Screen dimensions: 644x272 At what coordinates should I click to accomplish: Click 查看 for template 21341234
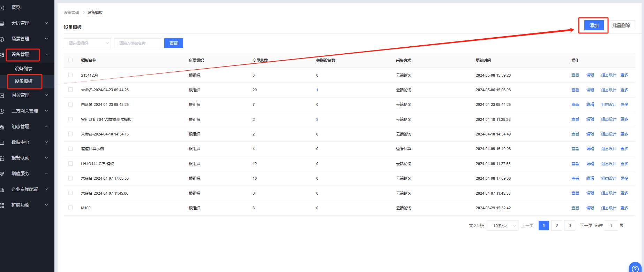pos(575,75)
